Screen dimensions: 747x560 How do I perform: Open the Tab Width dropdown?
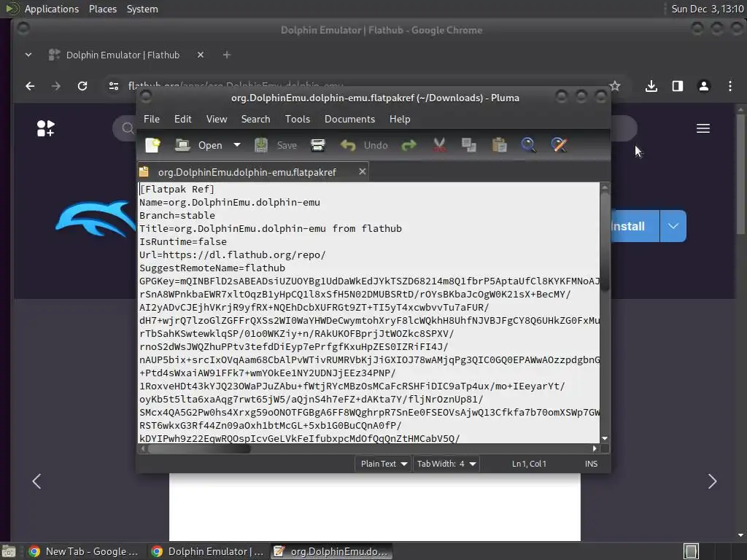click(446, 464)
